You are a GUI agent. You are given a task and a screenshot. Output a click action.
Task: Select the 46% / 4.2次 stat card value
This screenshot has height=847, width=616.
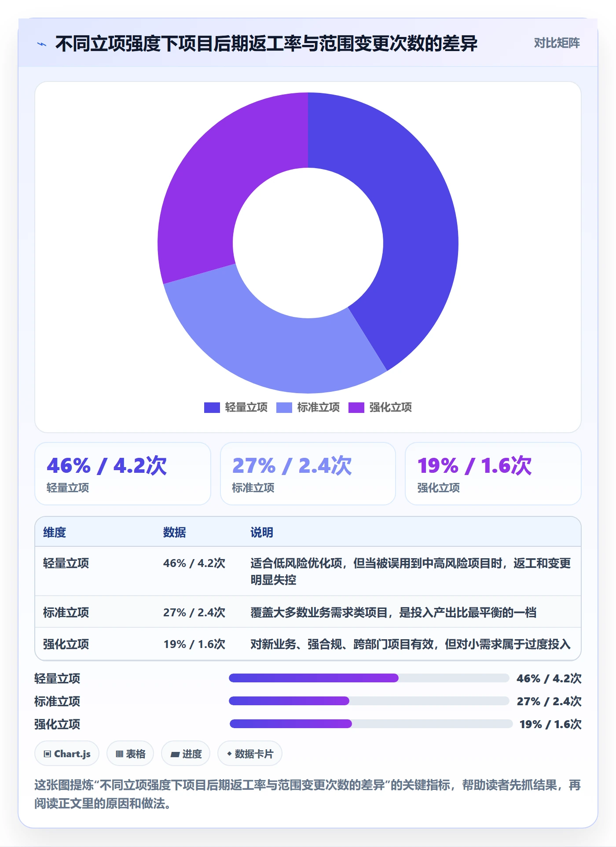tap(107, 466)
